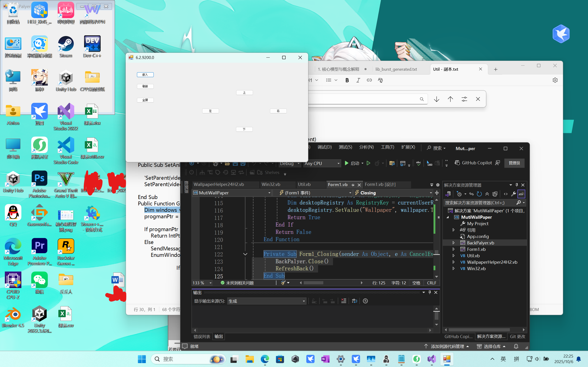Toggle word wrap in Output panel
Viewport: 588px width, 367px height.
(355, 301)
